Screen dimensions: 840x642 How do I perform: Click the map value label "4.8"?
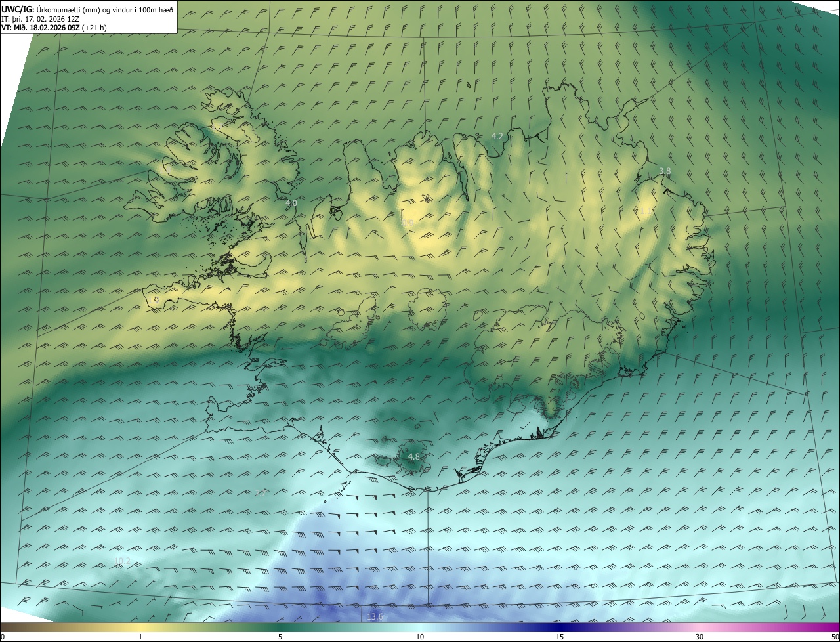tap(414, 456)
